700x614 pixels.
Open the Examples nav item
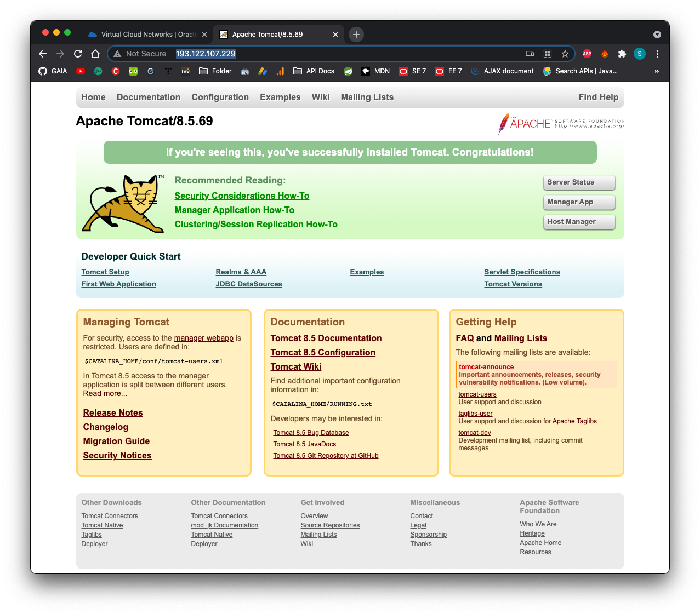coord(280,97)
